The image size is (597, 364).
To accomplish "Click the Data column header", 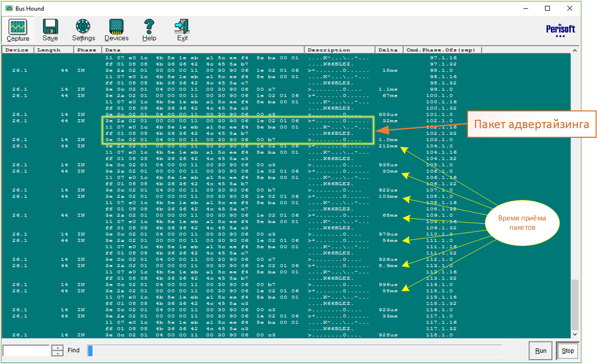I will (x=204, y=50).
